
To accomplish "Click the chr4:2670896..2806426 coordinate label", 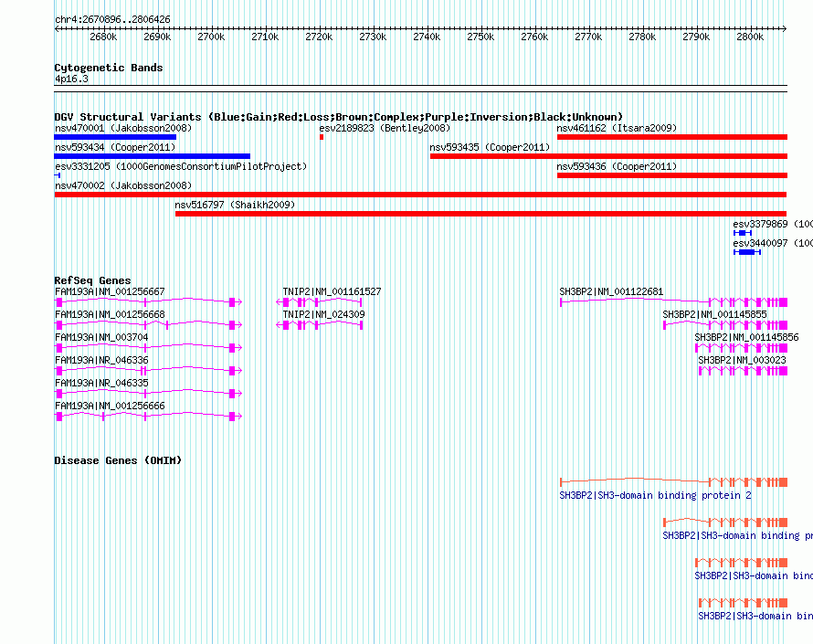I will click(112, 19).
